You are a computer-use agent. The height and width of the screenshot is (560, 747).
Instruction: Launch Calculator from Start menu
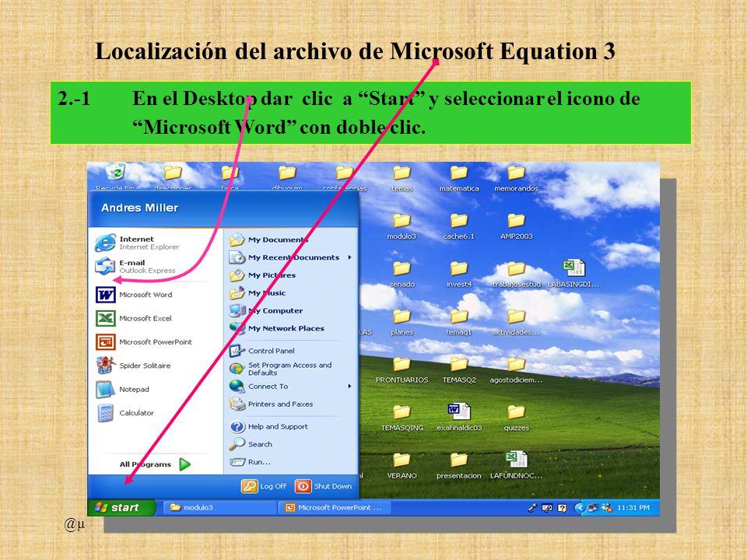pyautogui.click(x=124, y=413)
